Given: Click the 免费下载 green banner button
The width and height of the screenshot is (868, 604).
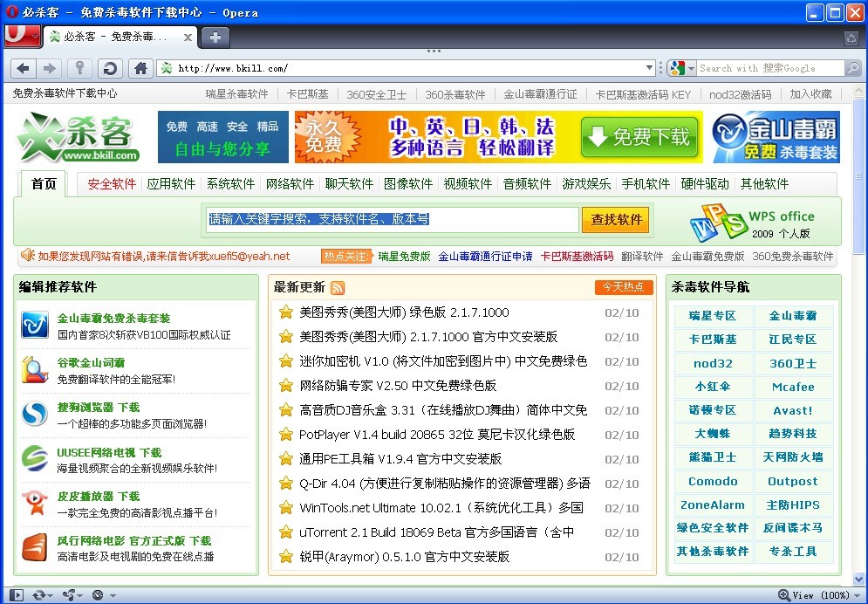Looking at the screenshot, I should [x=640, y=137].
